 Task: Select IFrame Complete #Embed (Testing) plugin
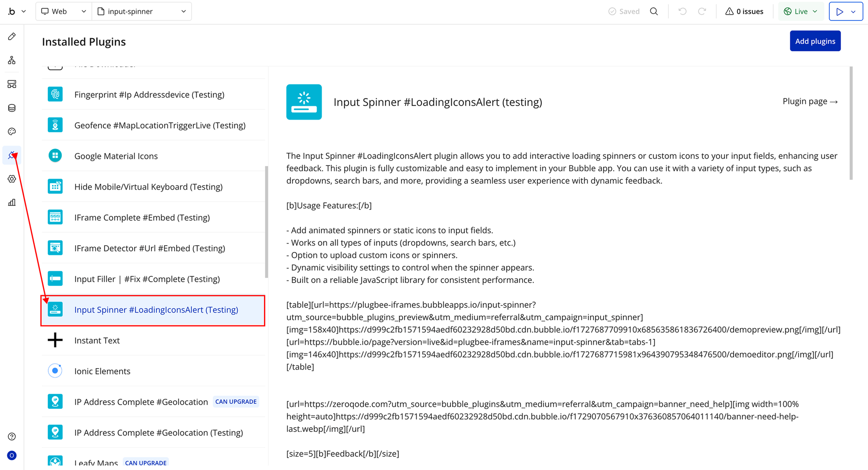142,218
